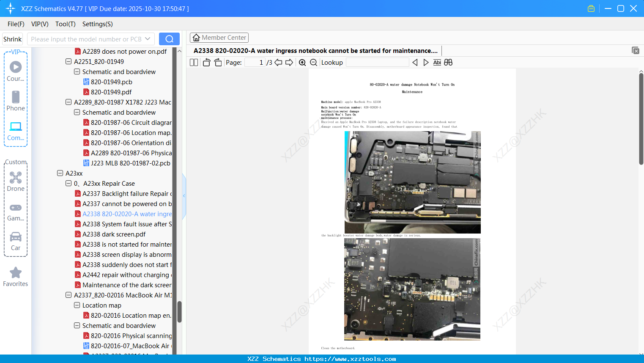Toggle the two-page split view icon
This screenshot has height=363, width=644.
point(194,63)
